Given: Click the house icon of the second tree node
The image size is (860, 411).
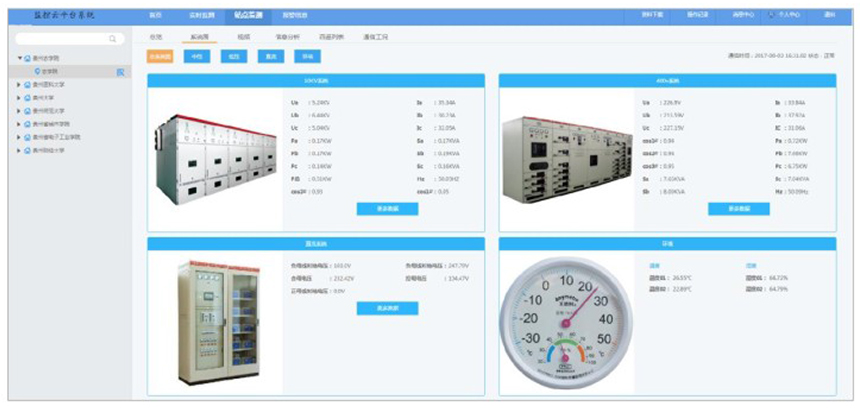Looking at the screenshot, I should point(27,85).
